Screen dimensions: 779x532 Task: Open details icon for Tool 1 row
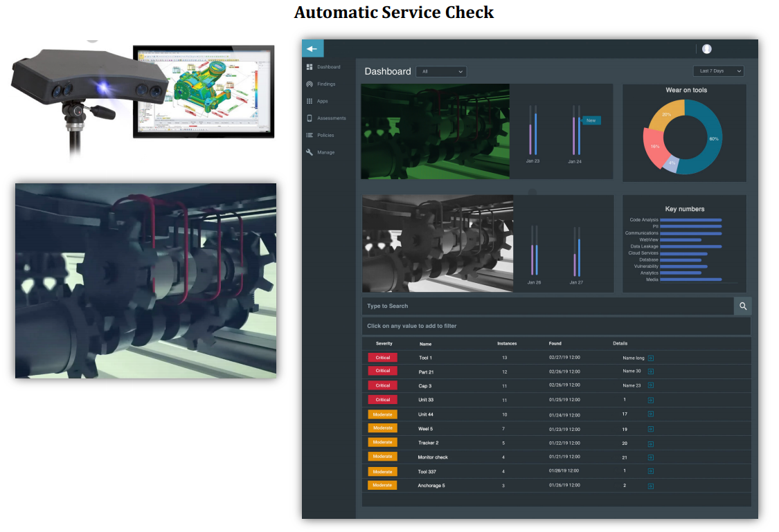(650, 358)
